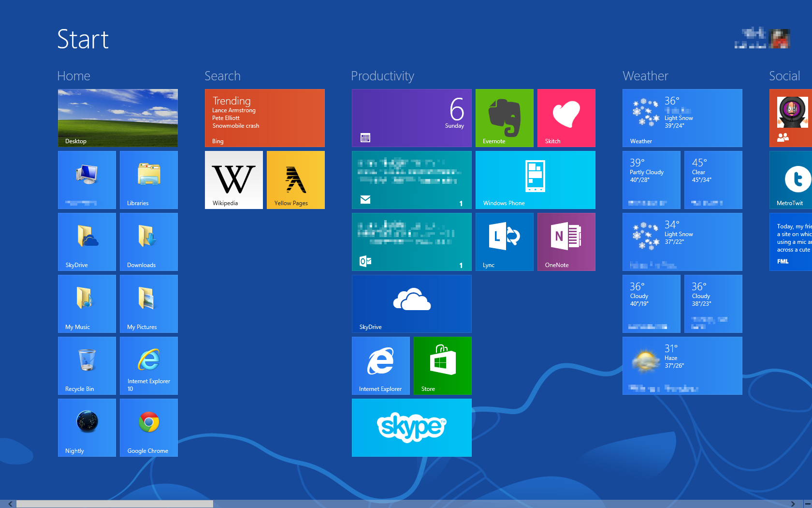Open the 45° Clear weather tile

click(713, 180)
